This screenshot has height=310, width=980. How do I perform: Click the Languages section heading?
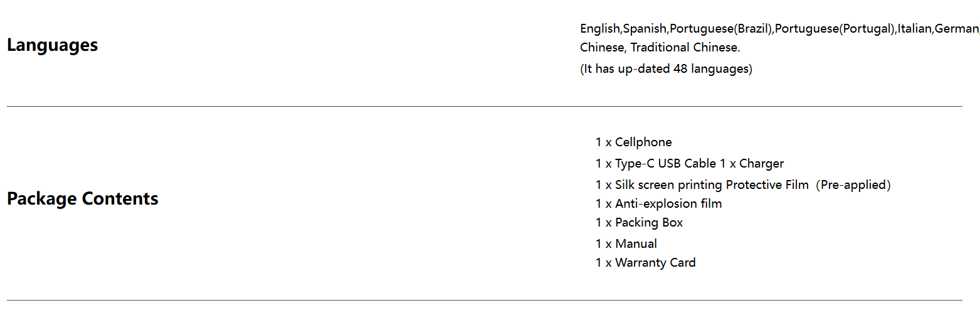52,46
